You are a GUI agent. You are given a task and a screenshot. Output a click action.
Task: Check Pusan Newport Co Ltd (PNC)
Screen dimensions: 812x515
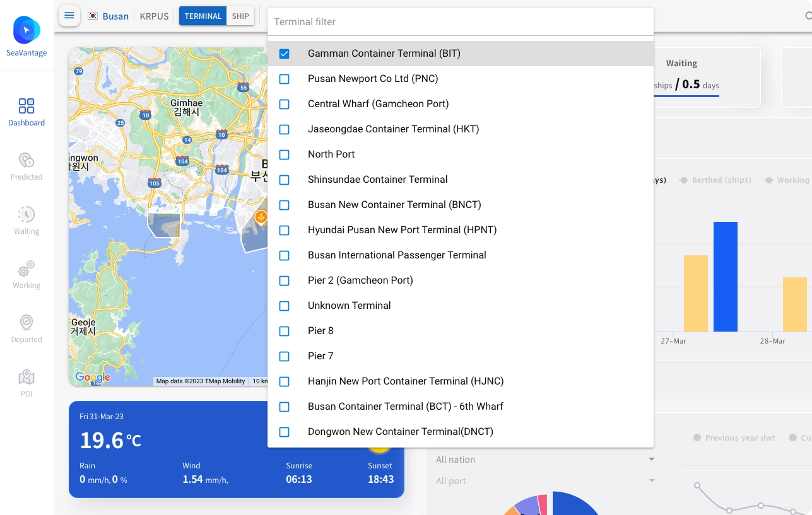285,79
